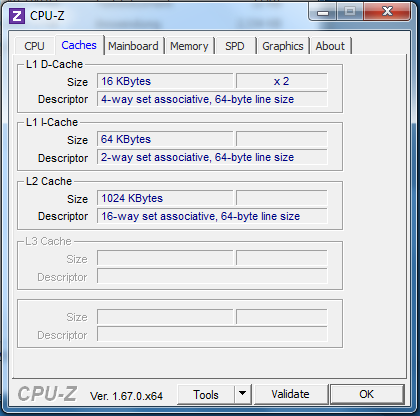Image resolution: width=420 pixels, height=416 pixels.
Task: Click the Validate button
Action: tap(290, 394)
